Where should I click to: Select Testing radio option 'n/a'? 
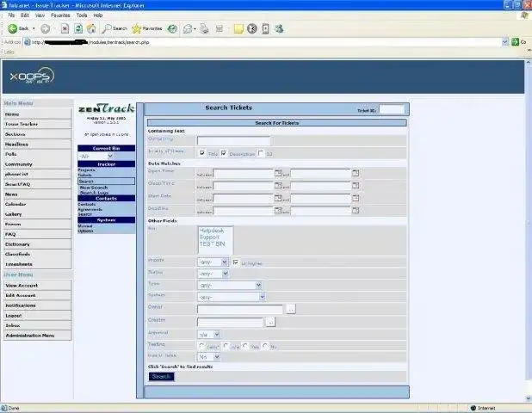226,346
